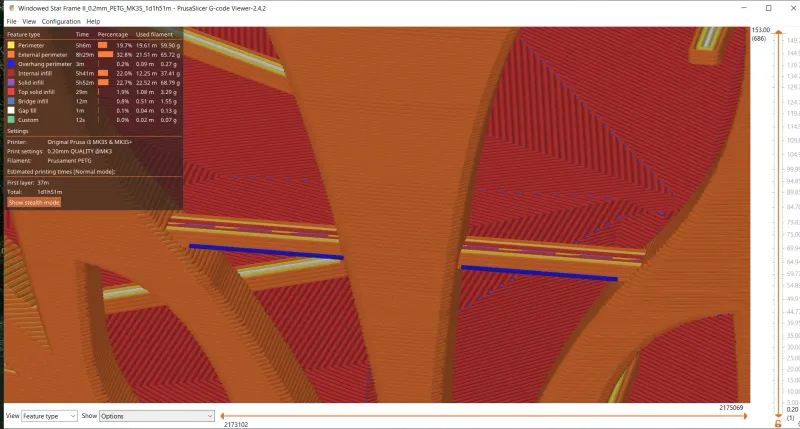The width and height of the screenshot is (800, 429).
Task: Expand the Show Options dropdown
Action: tap(156, 415)
